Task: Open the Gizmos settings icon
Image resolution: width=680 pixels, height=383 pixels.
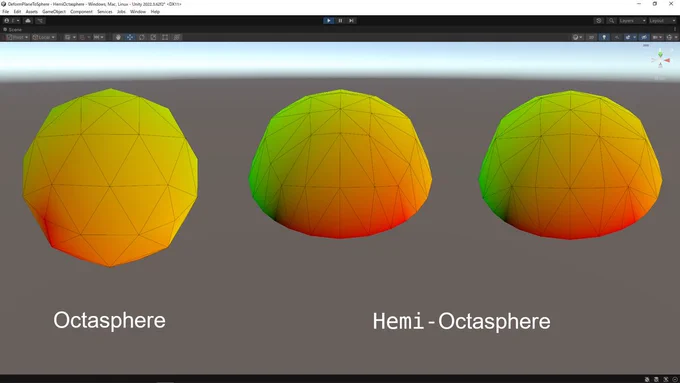Action: coord(671,37)
